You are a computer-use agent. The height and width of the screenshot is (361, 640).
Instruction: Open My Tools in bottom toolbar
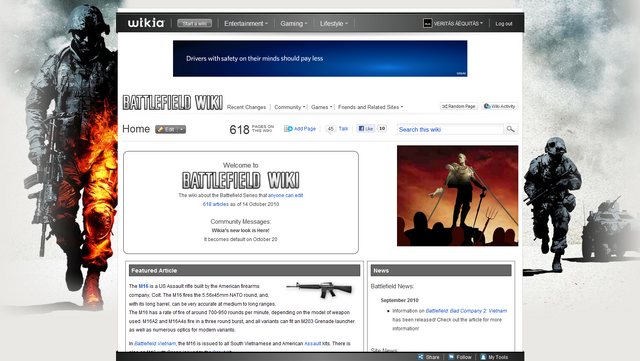coord(494,357)
